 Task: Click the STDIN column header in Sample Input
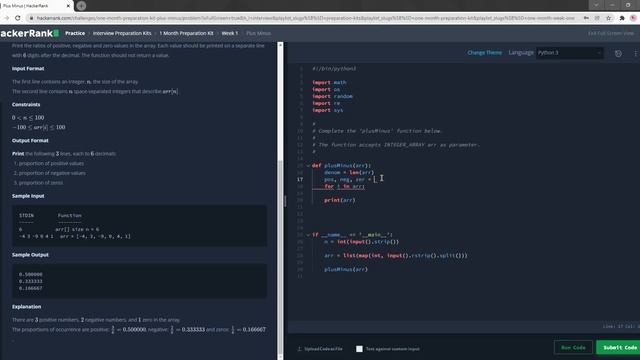point(27,216)
